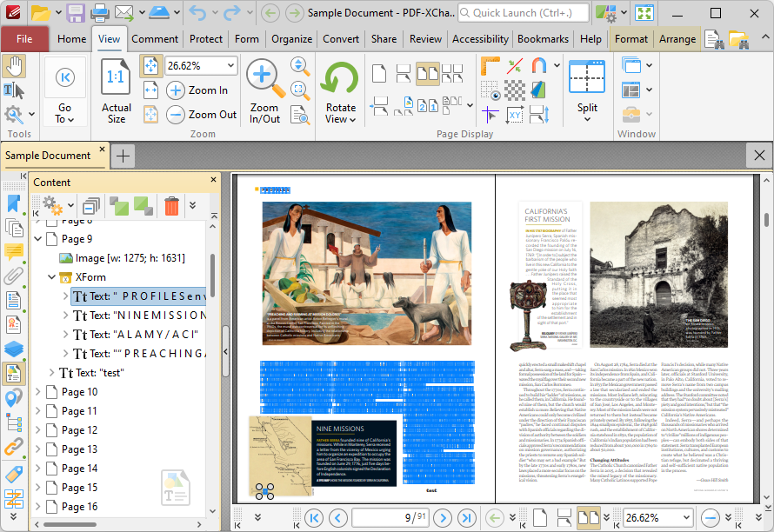Screen dimensions: 774x532
Task: Click the Actual Size button
Action: [116, 90]
